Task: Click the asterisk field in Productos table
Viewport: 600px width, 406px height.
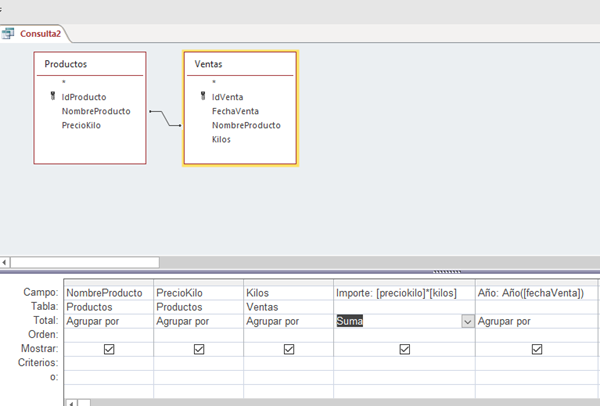Action: pyautogui.click(x=63, y=83)
